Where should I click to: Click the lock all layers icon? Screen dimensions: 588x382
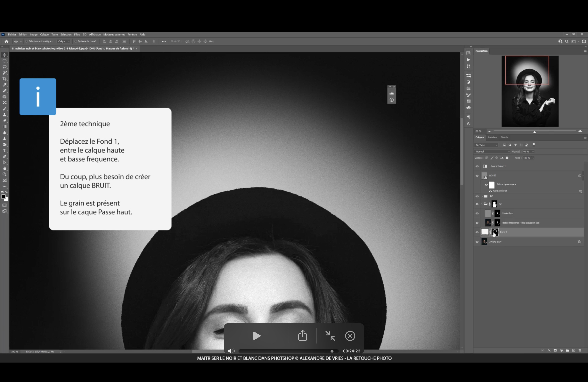click(507, 158)
